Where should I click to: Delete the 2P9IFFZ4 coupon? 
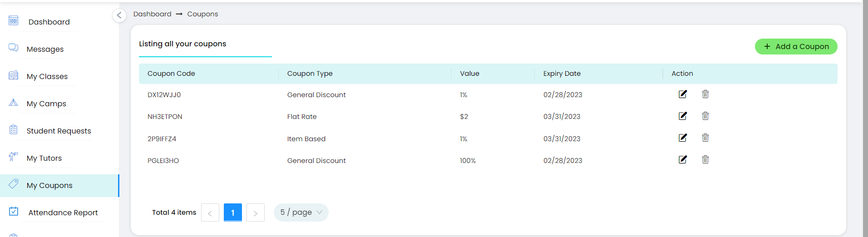click(x=705, y=138)
